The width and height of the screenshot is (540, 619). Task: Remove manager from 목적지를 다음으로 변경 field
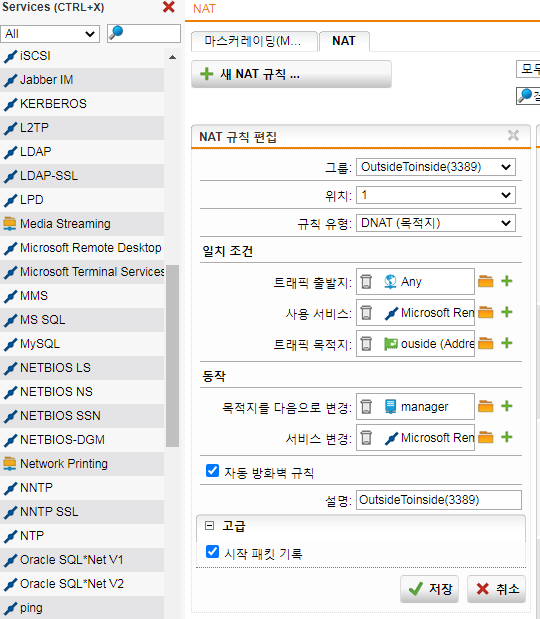tap(366, 406)
